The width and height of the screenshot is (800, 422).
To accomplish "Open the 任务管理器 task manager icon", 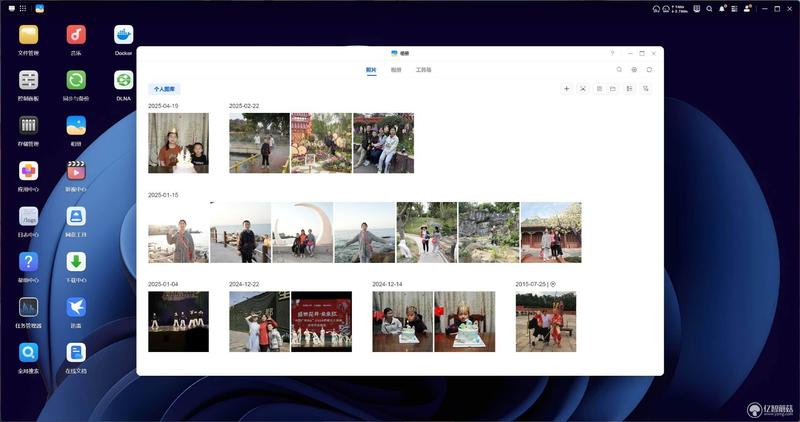I will click(29, 307).
